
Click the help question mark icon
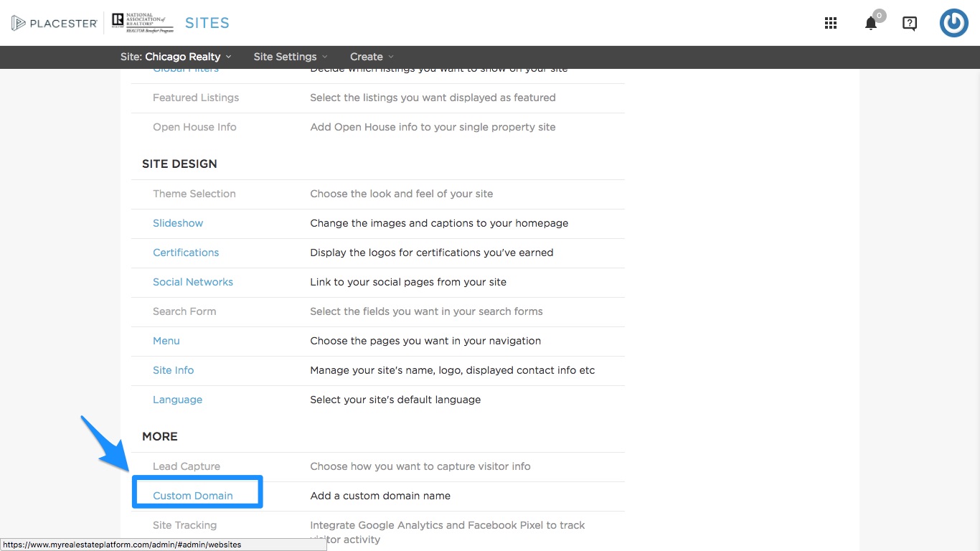pos(910,23)
